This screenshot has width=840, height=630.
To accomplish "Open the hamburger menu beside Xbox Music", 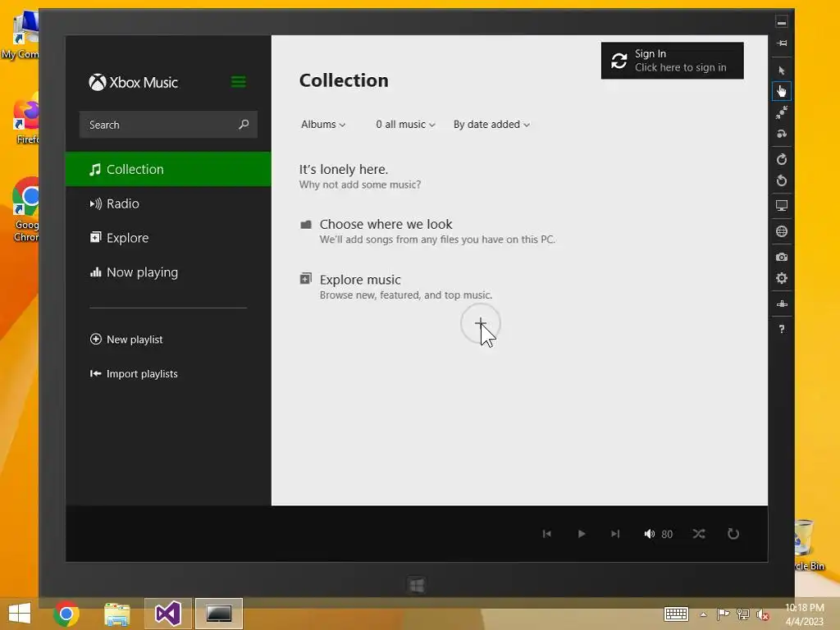I will 239,82.
